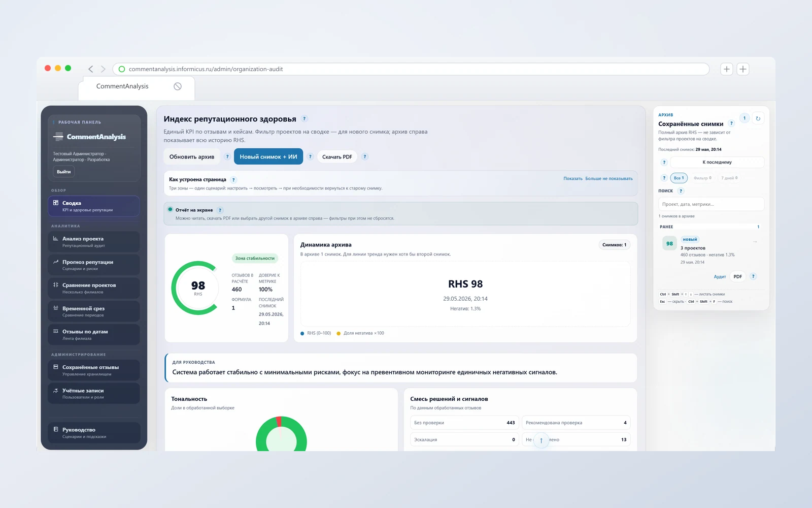Expand the Как устроена страница section via Показать
Image resolution: width=812 pixels, height=508 pixels.
pos(573,179)
